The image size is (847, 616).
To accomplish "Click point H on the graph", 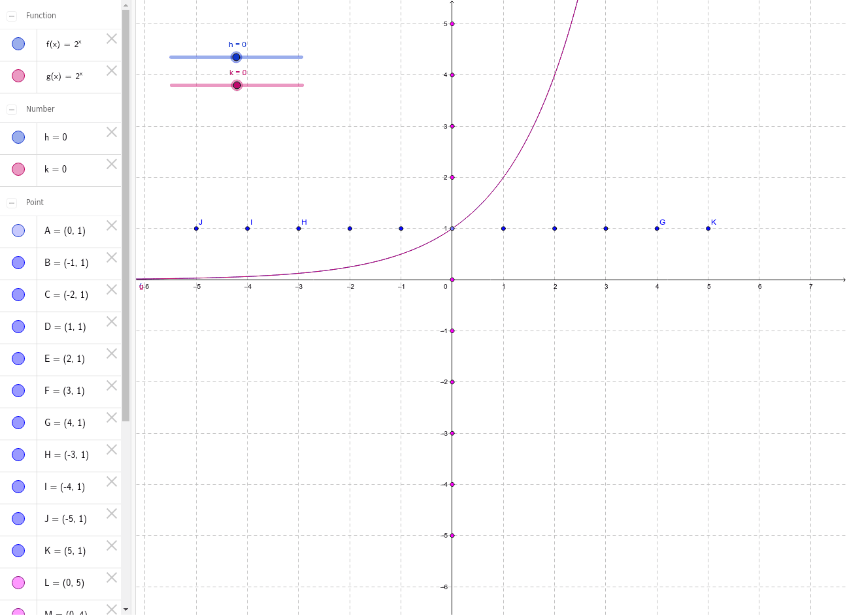I will coord(299,228).
